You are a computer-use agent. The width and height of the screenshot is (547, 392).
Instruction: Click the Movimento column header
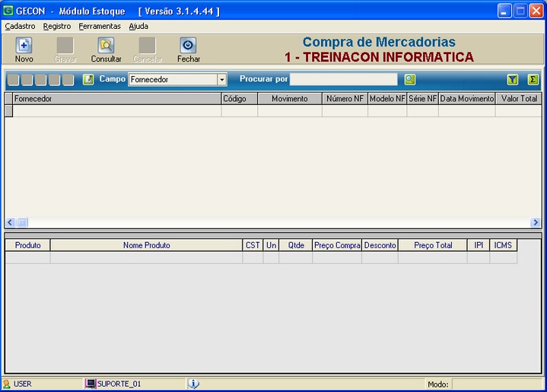(290, 99)
